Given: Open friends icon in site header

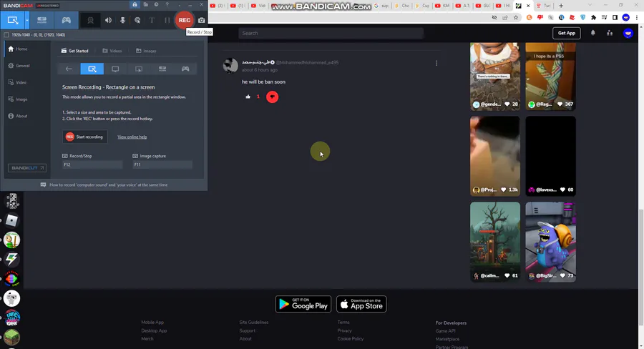Looking at the screenshot, I should (x=610, y=33).
